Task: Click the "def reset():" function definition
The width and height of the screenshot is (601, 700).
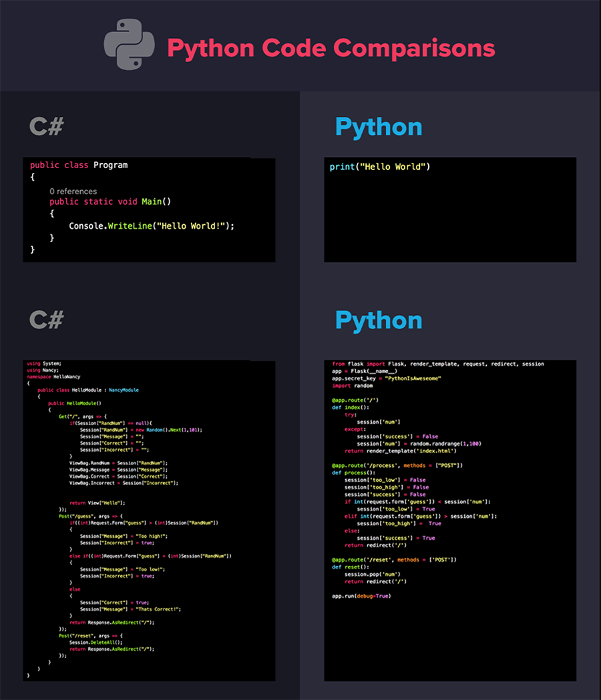Action: click(351, 567)
